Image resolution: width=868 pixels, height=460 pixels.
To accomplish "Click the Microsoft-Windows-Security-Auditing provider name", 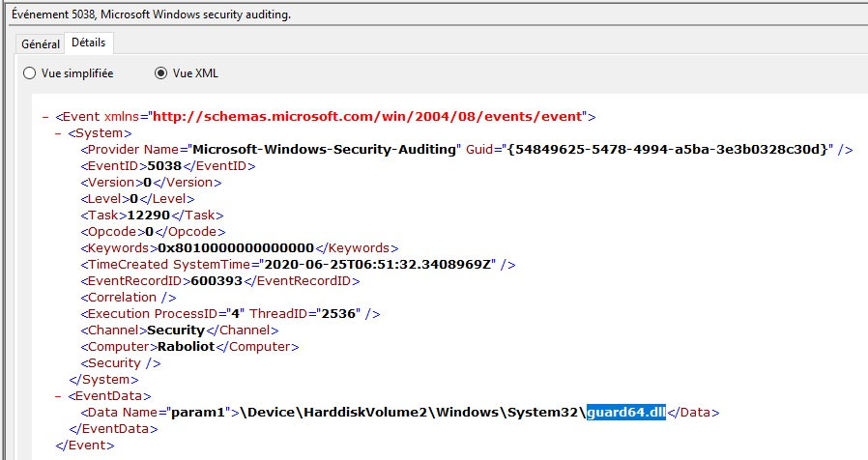I will pos(324,150).
